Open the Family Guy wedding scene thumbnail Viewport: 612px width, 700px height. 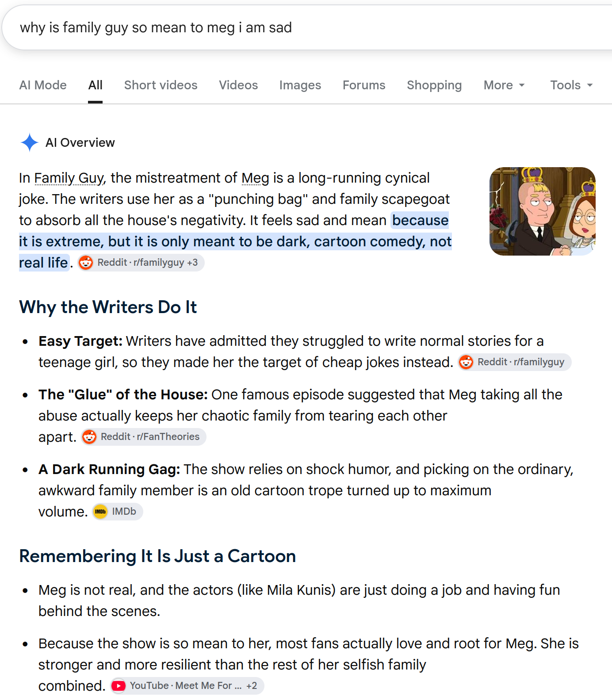coord(543,211)
